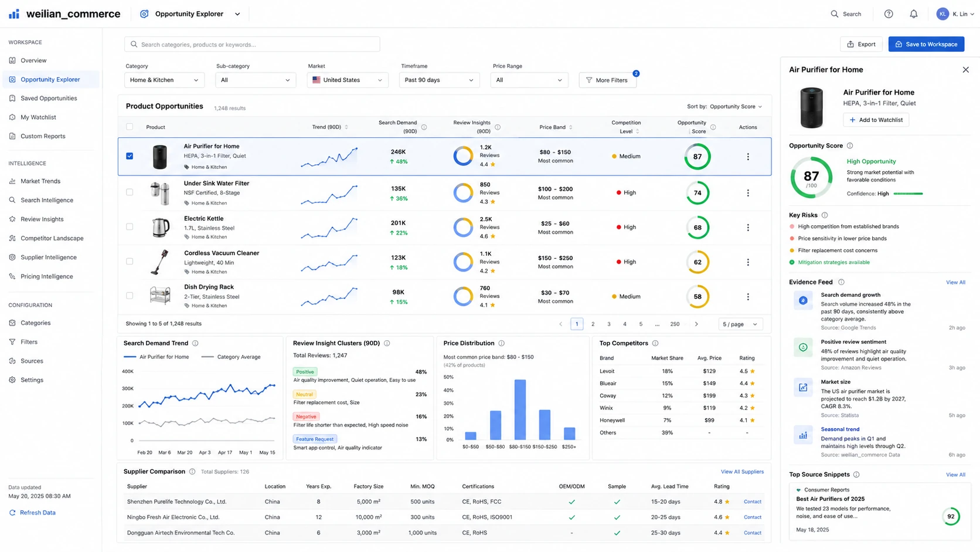The image size is (980, 552).
Task: Open the help question mark icon
Action: click(x=889, y=14)
